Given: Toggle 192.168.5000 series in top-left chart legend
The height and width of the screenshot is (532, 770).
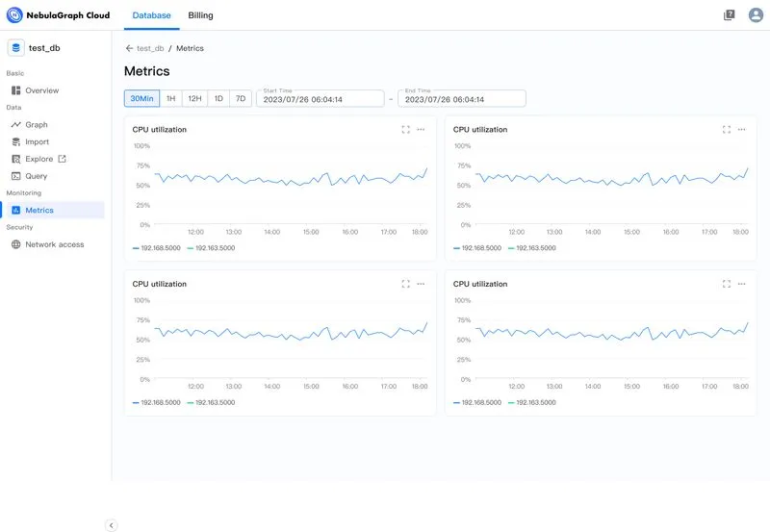Looking at the screenshot, I should (x=157, y=248).
